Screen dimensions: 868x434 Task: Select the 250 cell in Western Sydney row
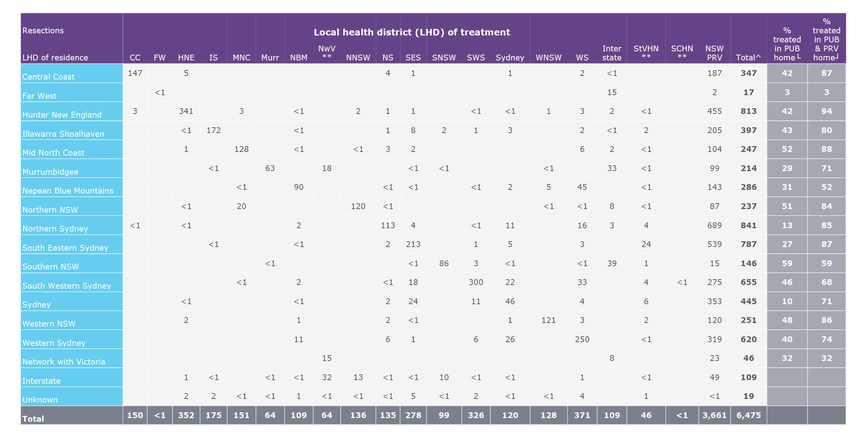[x=582, y=340]
